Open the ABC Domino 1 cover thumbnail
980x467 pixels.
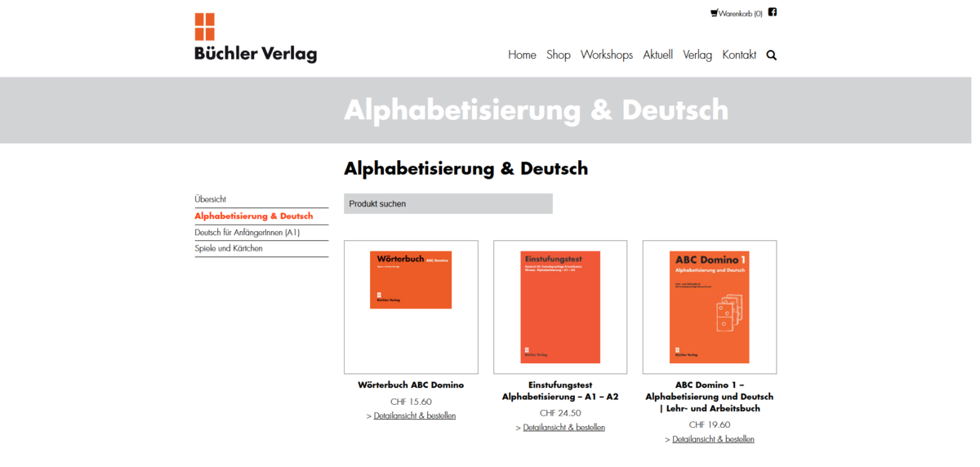[x=709, y=307]
